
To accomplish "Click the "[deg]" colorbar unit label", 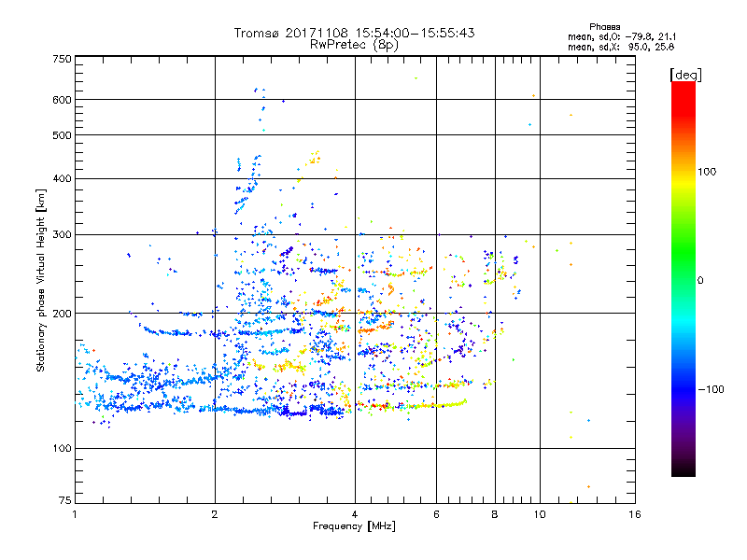I will tap(685, 76).
